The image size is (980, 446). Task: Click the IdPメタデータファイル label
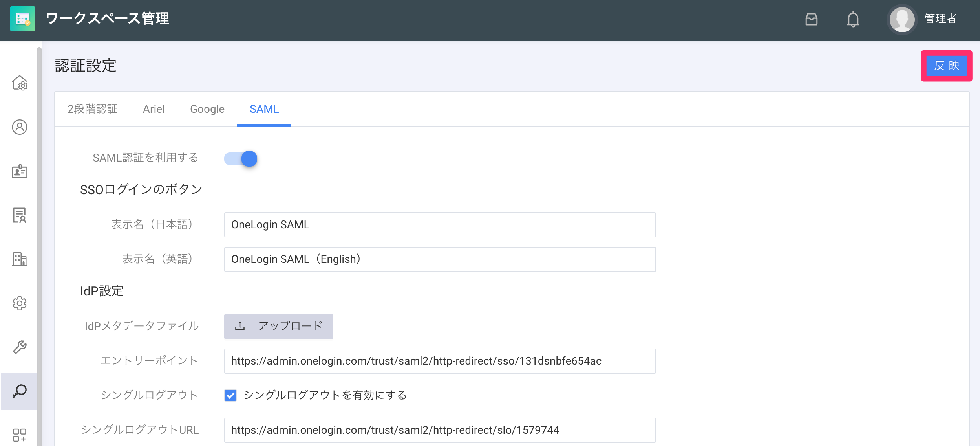click(x=142, y=326)
